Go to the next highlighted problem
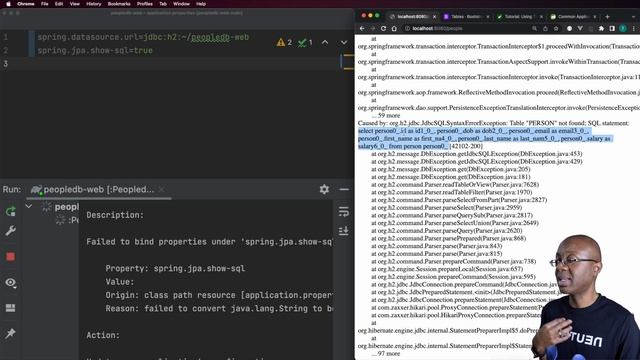This screenshot has width=640, height=360. [x=344, y=42]
